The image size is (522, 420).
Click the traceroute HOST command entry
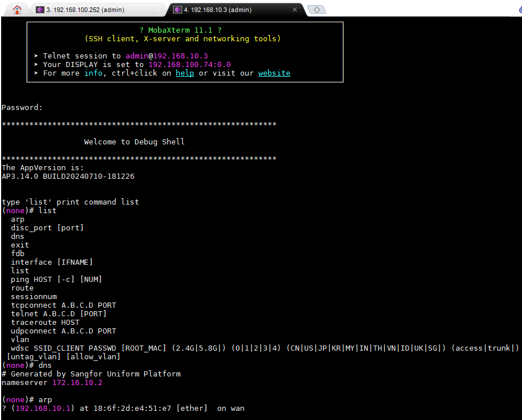click(45, 323)
